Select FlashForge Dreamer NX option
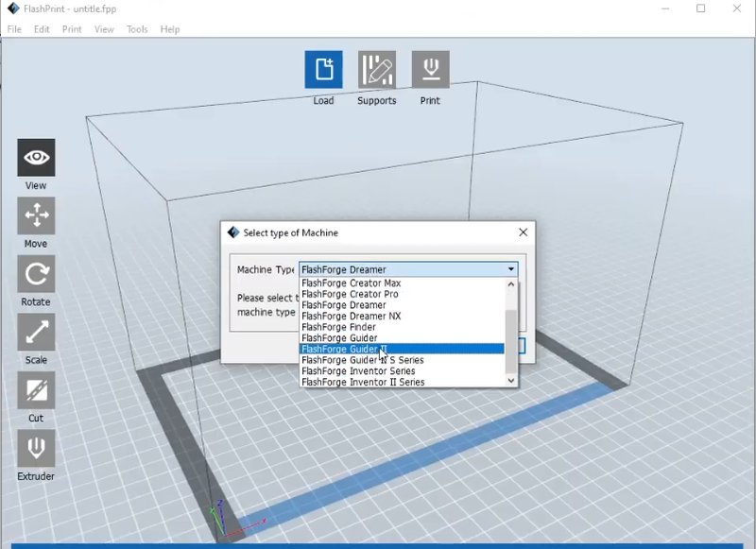756x549 pixels. coord(351,317)
